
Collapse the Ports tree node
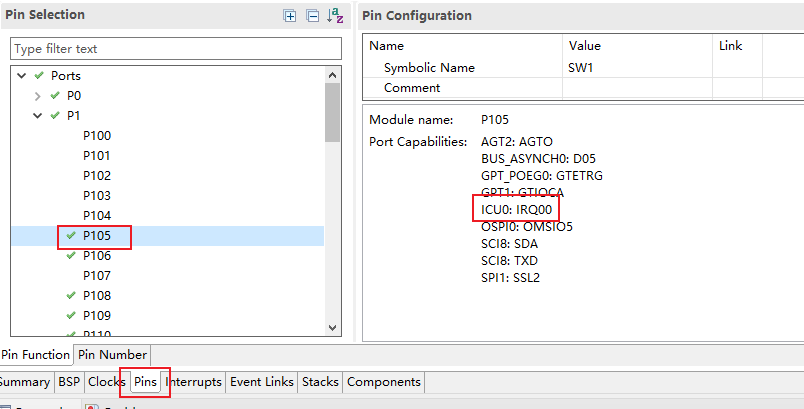(x=21, y=76)
